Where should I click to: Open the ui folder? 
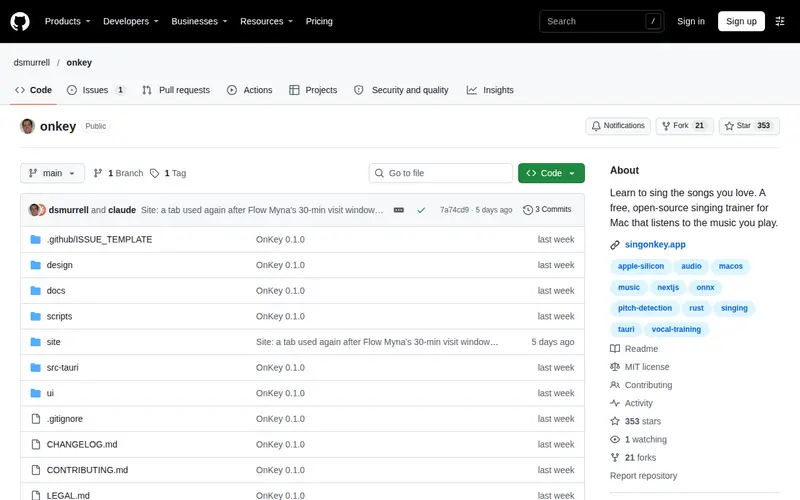50,393
